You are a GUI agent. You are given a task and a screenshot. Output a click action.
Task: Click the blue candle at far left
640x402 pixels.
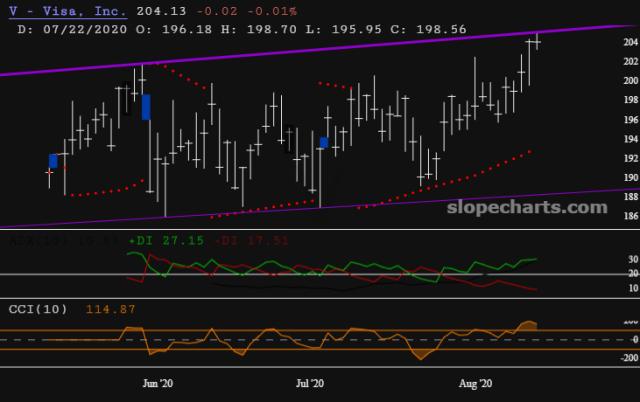click(x=53, y=160)
